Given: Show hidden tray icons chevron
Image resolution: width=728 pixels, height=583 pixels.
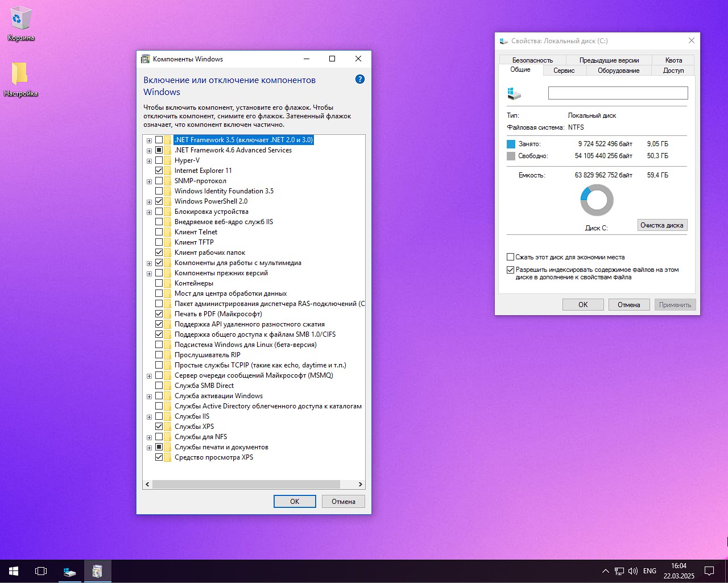Looking at the screenshot, I should (605, 571).
